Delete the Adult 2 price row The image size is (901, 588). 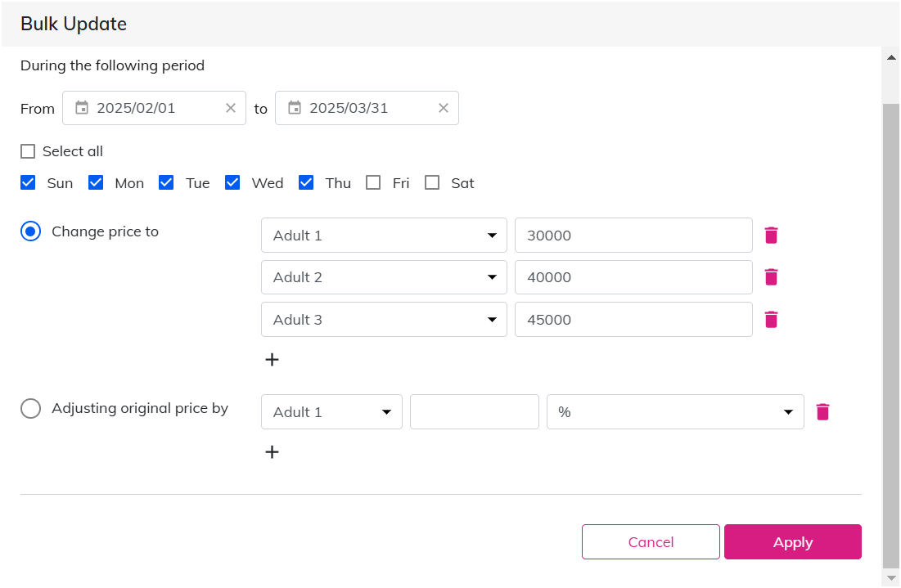(x=771, y=277)
